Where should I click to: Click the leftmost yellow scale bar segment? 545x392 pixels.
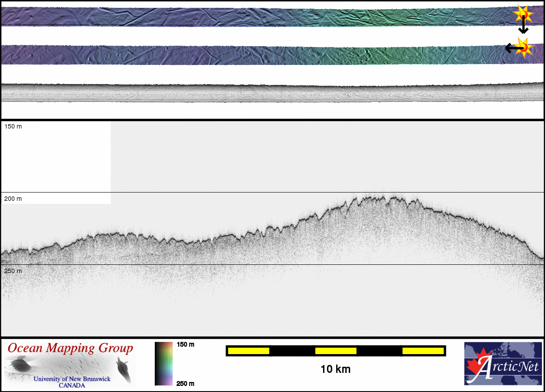pos(248,351)
